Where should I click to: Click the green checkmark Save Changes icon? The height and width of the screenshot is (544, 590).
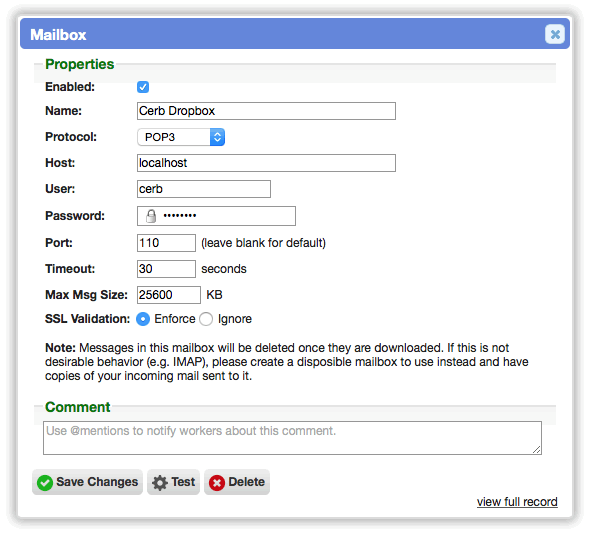[45, 483]
